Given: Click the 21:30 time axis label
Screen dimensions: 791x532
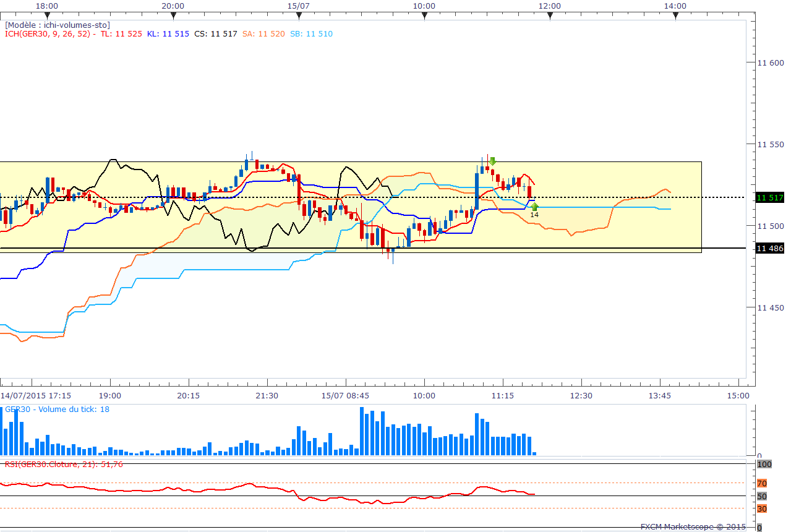Looking at the screenshot, I should [x=267, y=395].
